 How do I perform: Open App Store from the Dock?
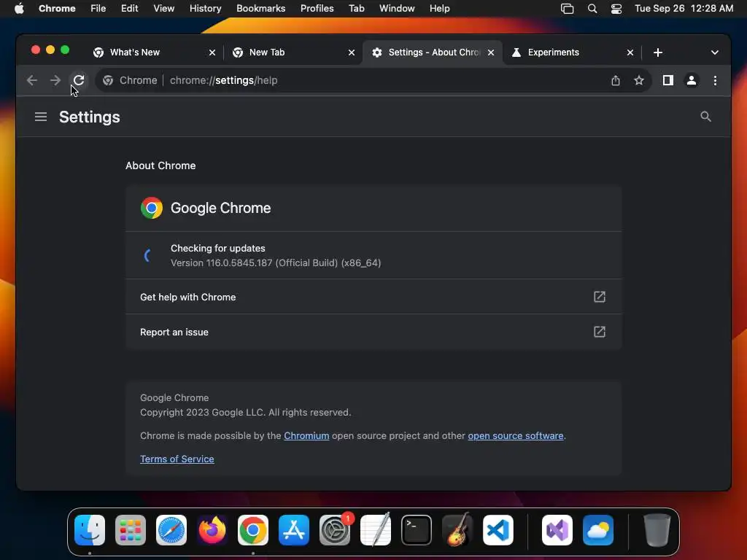pyautogui.click(x=294, y=530)
